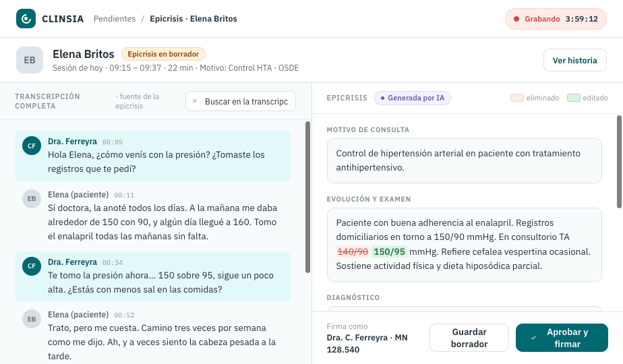Click the session details line under the patient name
This screenshot has height=364, width=623.
(175, 68)
